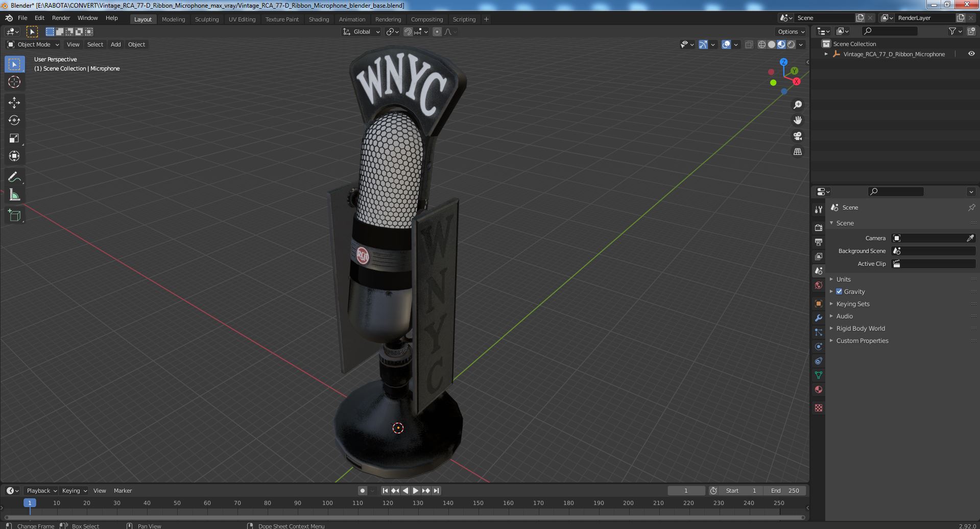Select the Move tool
The width and height of the screenshot is (980, 529).
click(14, 102)
